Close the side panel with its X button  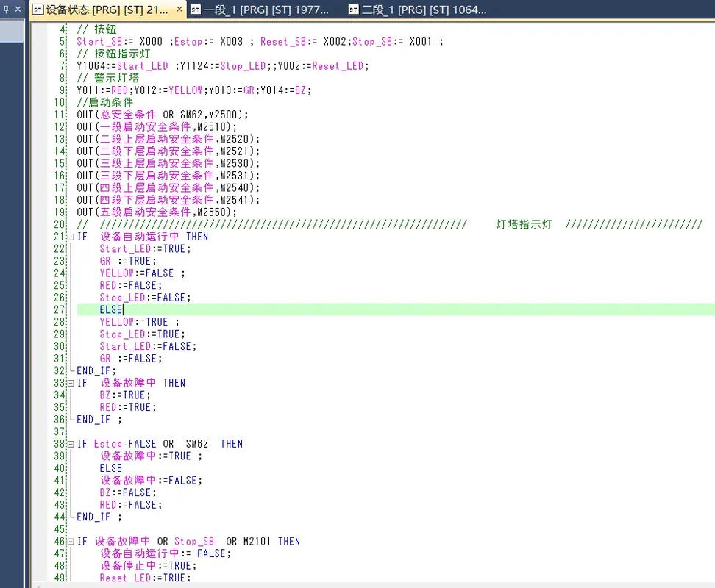click(x=18, y=9)
